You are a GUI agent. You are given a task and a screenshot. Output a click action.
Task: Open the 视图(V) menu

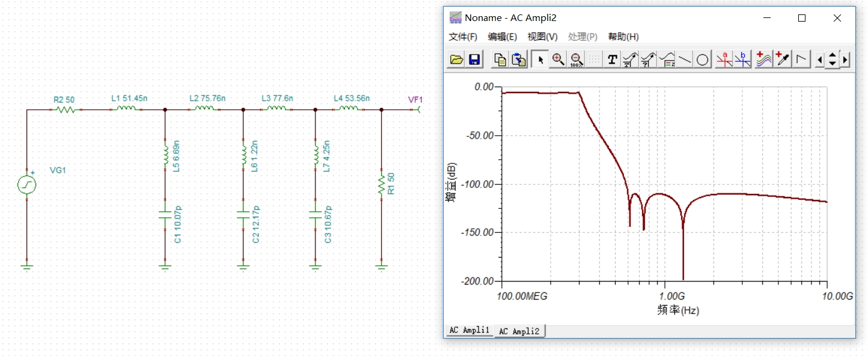(543, 37)
